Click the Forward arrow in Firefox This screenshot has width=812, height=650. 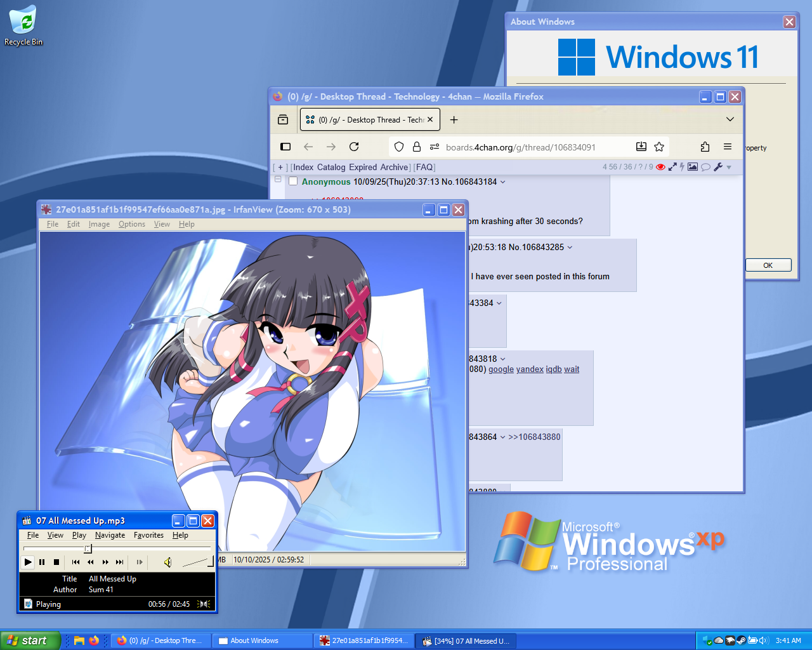pos(331,147)
